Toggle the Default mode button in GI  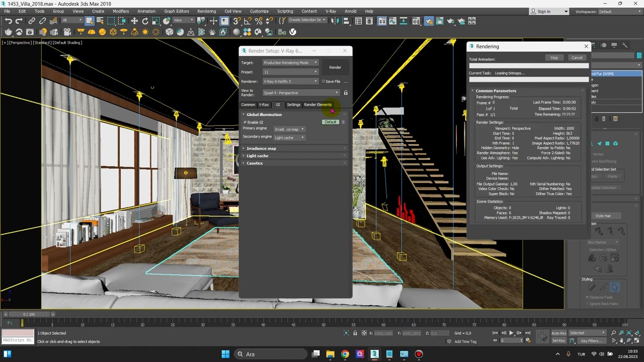point(331,122)
